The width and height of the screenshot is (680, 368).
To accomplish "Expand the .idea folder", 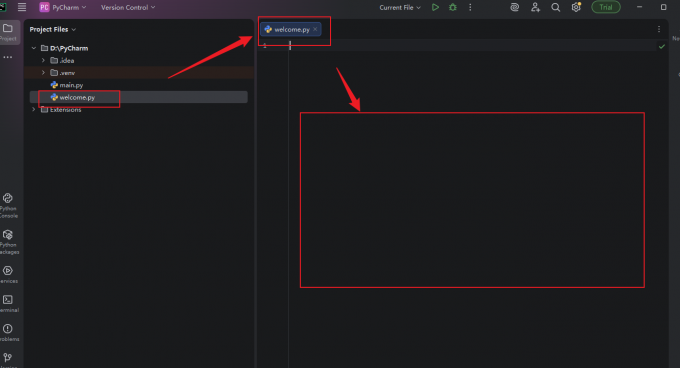I will pos(43,60).
